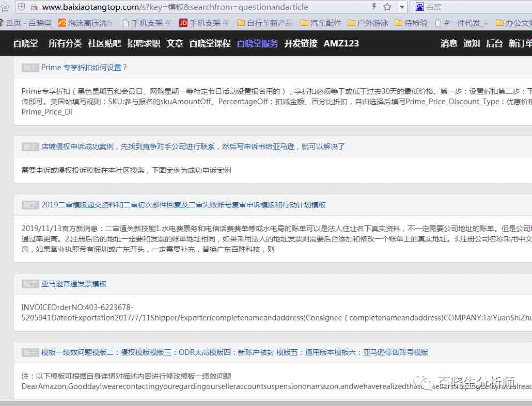Open the JD 手机支架 bookmark
This screenshot has height=406, width=532.
(x=204, y=23)
